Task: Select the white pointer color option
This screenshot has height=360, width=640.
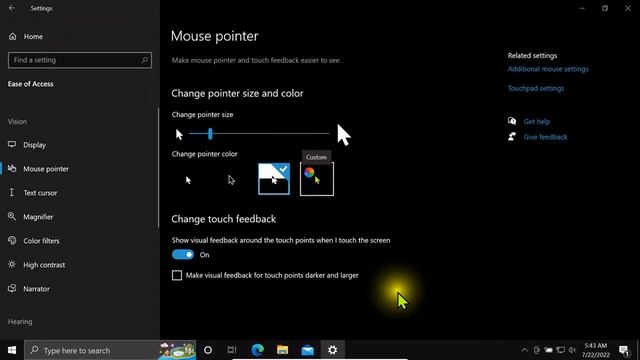Action: (188, 180)
